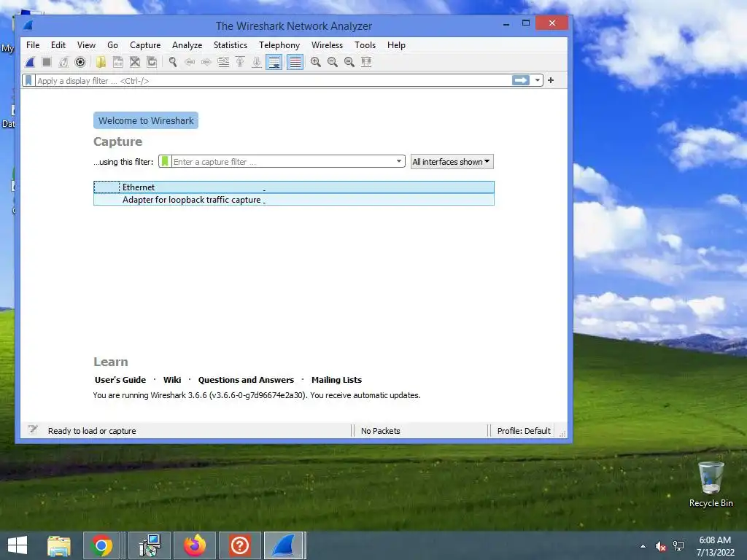Viewport: 747px width, 560px height.
Task: Open the File menu
Action: pos(33,44)
